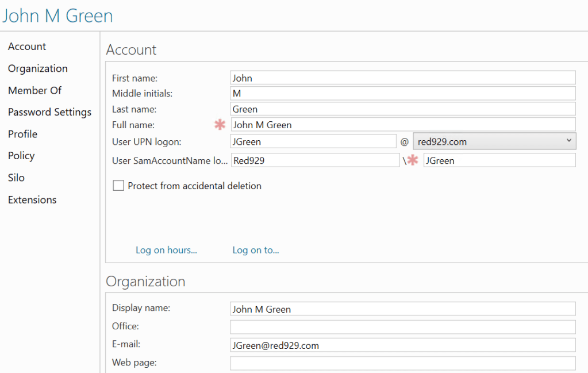Open the Log on to link
Viewport: 588px width, 373px height.
[x=256, y=250]
